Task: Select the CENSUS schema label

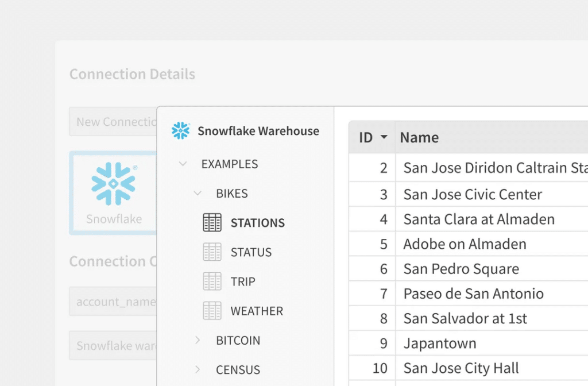Action: coord(238,370)
